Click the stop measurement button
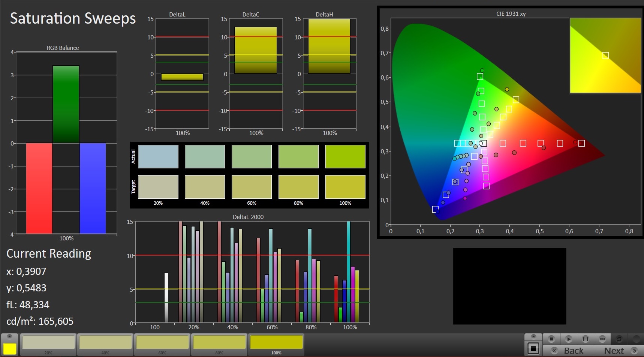Screen dimensions: 644x357 (551, 339)
